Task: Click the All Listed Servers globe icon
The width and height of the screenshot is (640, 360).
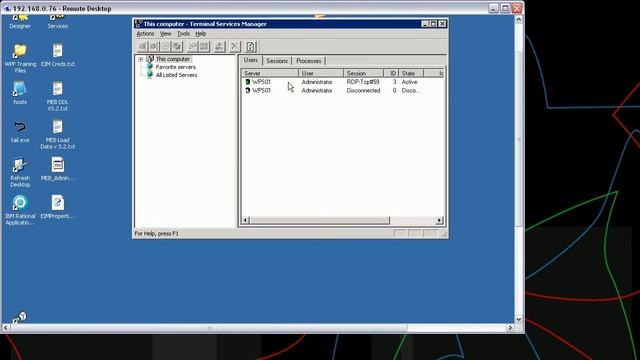Action: [x=150, y=75]
